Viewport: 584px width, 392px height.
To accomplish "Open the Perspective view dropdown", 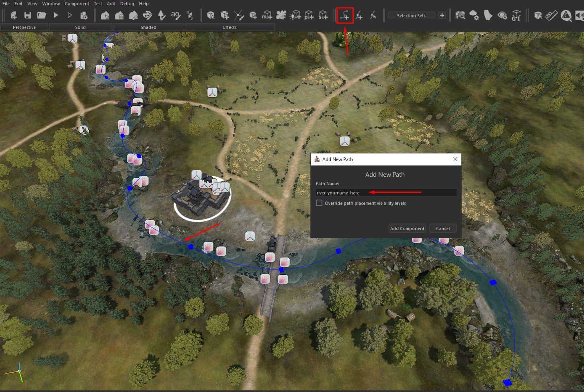I will pyautogui.click(x=24, y=27).
